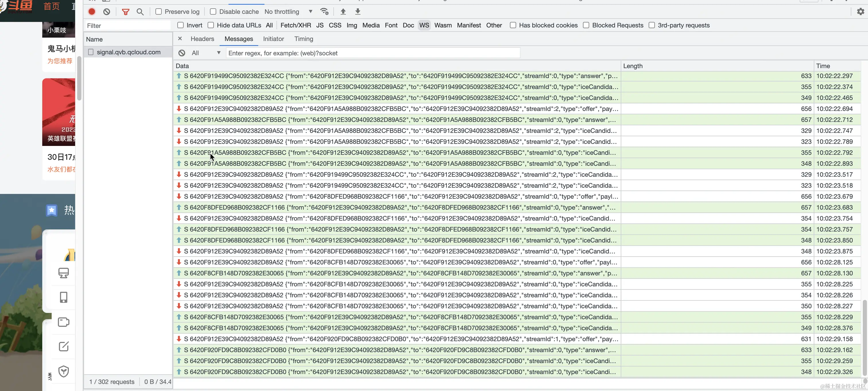Toggle Hide data URLs checkbox

click(x=211, y=25)
